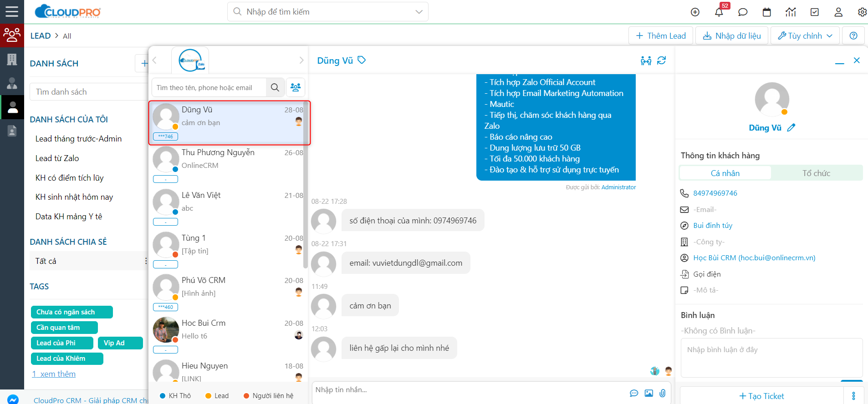Expand tags with xem thêm link
Image resolution: width=868 pixels, height=404 pixels.
click(54, 374)
